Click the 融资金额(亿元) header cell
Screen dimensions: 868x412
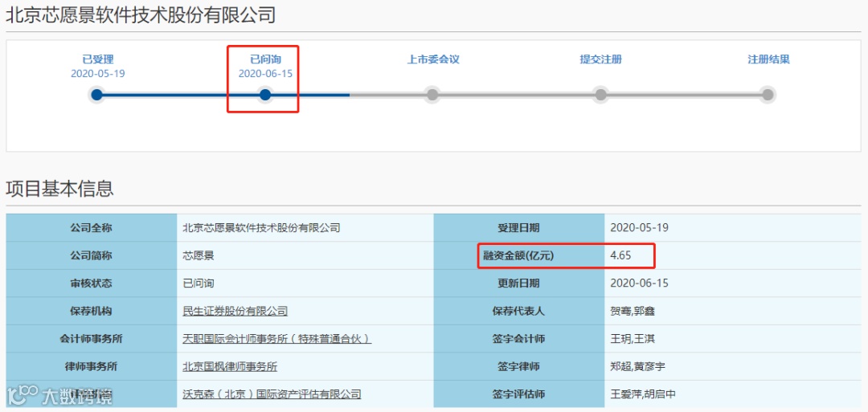tap(518, 255)
